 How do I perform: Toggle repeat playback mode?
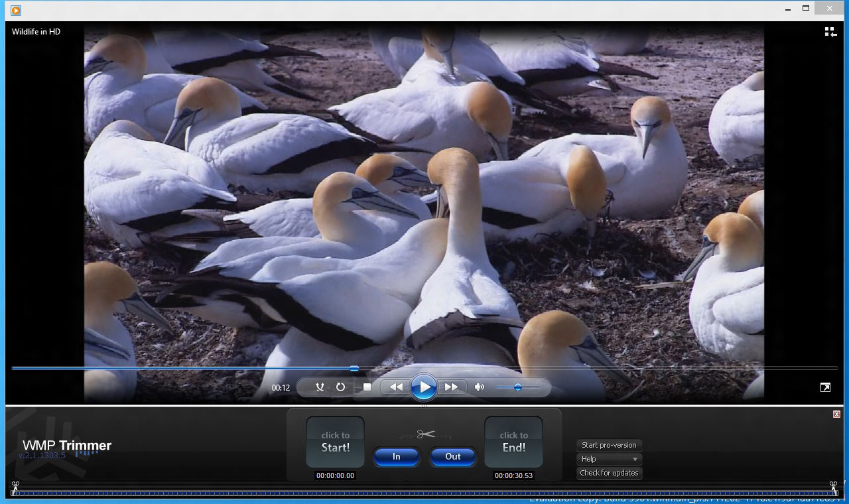coord(340,387)
